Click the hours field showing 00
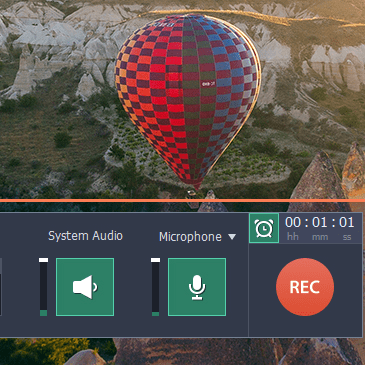 pyautogui.click(x=293, y=222)
